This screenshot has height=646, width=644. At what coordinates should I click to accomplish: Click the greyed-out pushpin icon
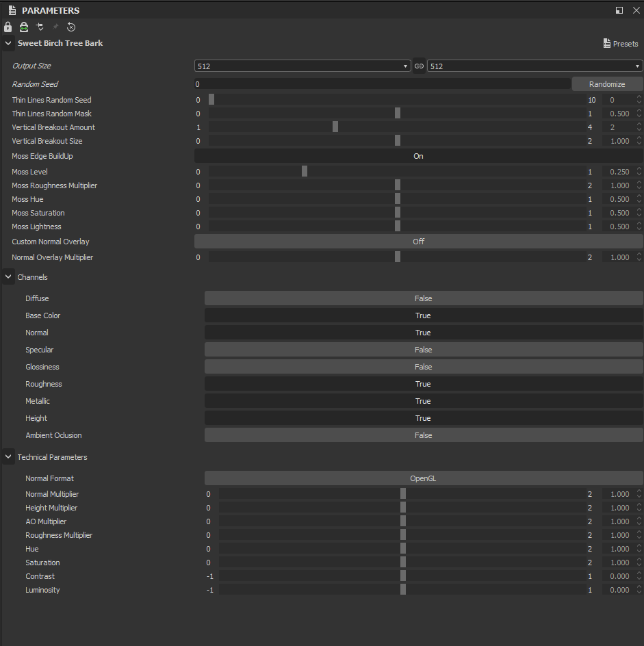point(55,27)
